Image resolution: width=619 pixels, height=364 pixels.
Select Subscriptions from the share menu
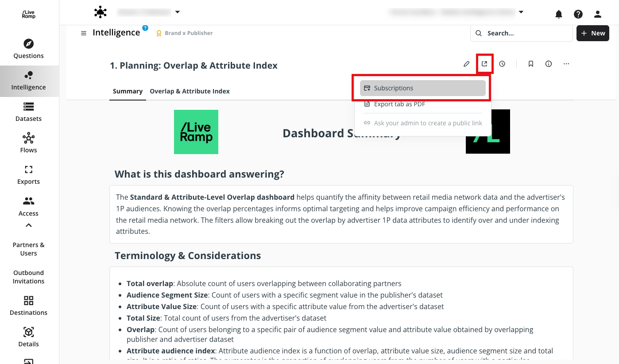point(394,88)
